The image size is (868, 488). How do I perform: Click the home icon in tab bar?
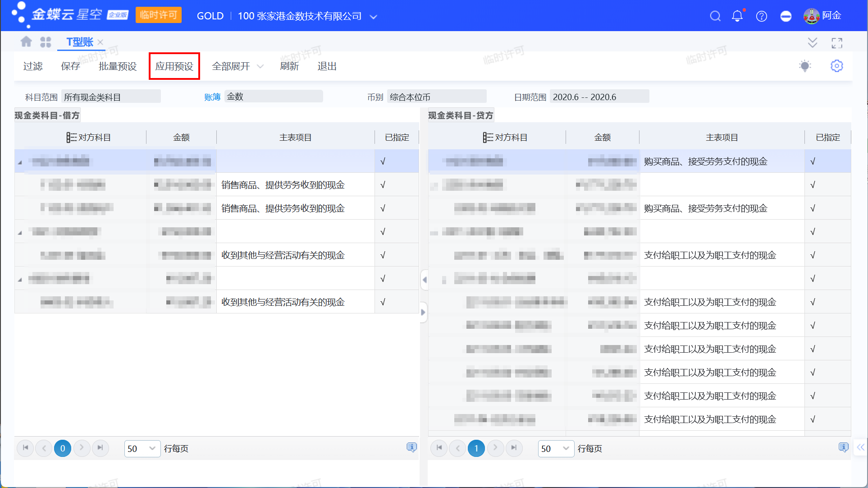(26, 42)
